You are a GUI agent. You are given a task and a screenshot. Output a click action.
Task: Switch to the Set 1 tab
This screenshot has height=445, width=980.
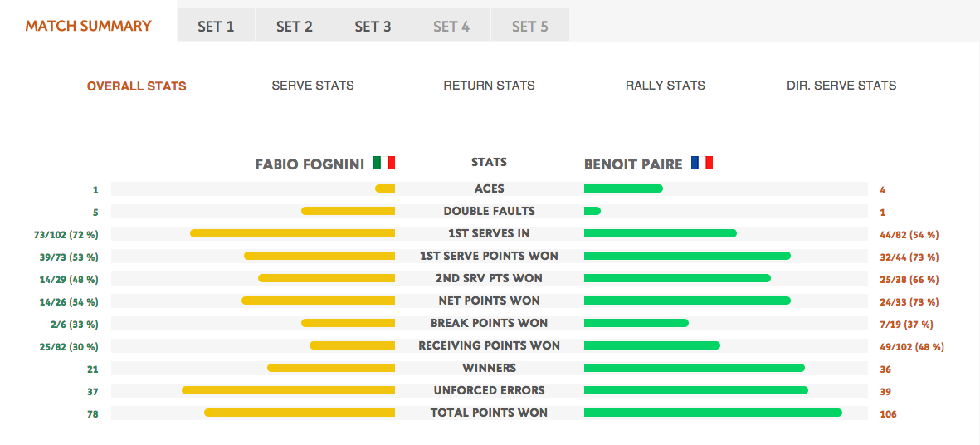(216, 27)
